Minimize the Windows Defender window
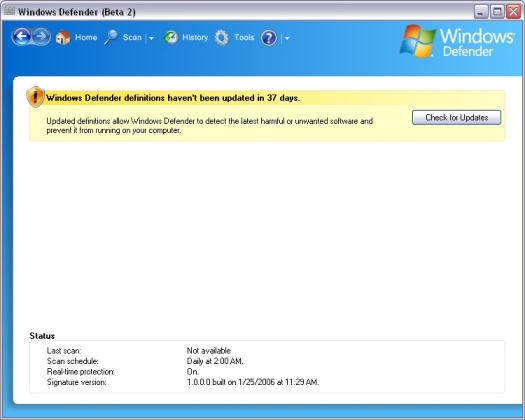 coord(480,12)
